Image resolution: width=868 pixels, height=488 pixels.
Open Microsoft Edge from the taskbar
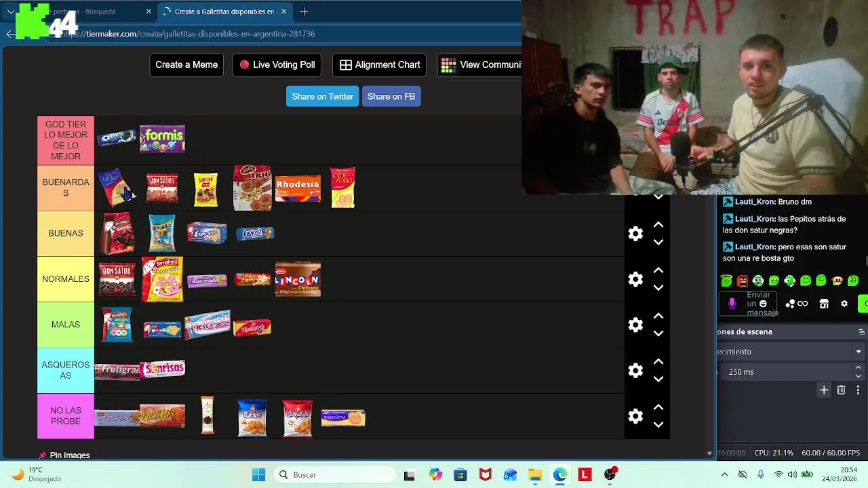pos(559,474)
